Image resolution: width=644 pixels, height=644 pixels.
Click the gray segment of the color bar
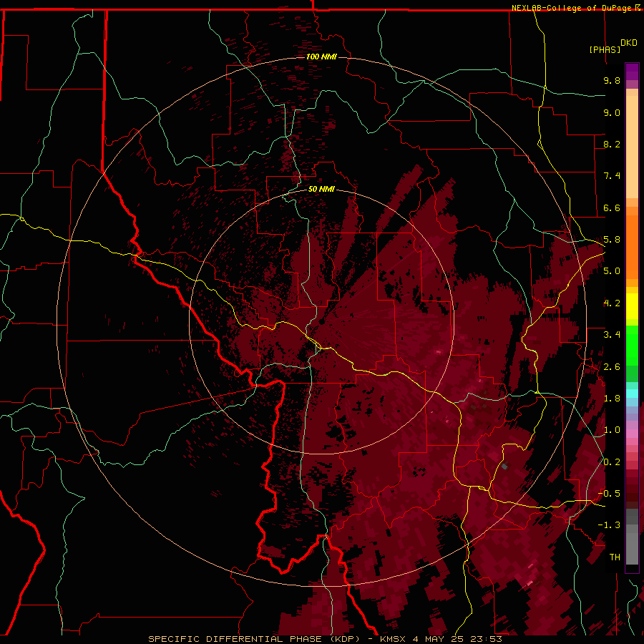coord(632,537)
